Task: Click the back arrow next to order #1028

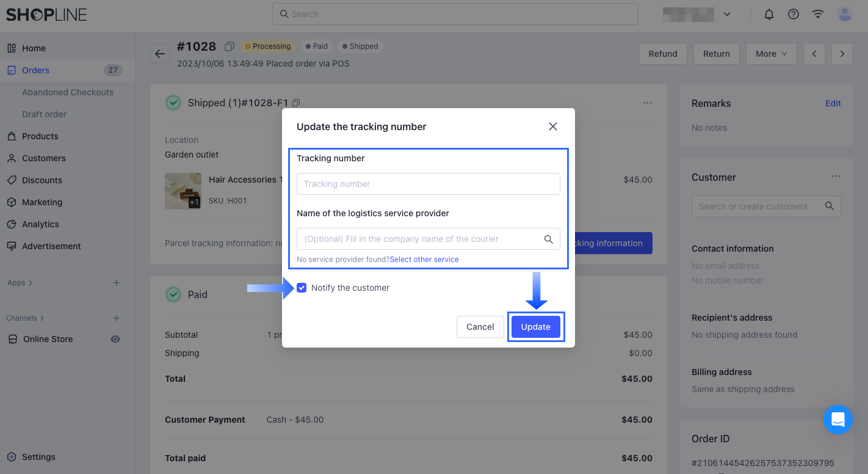Action: pos(159,54)
